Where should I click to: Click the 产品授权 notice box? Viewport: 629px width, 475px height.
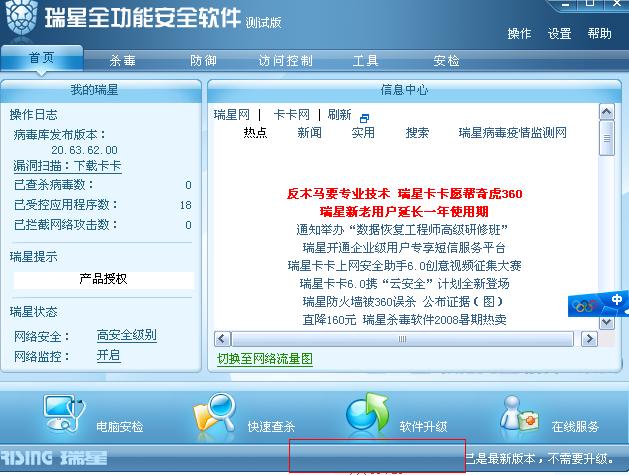pos(103,279)
